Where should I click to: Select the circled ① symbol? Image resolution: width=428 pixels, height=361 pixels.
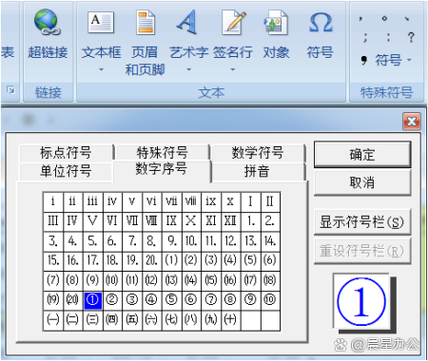point(92,300)
